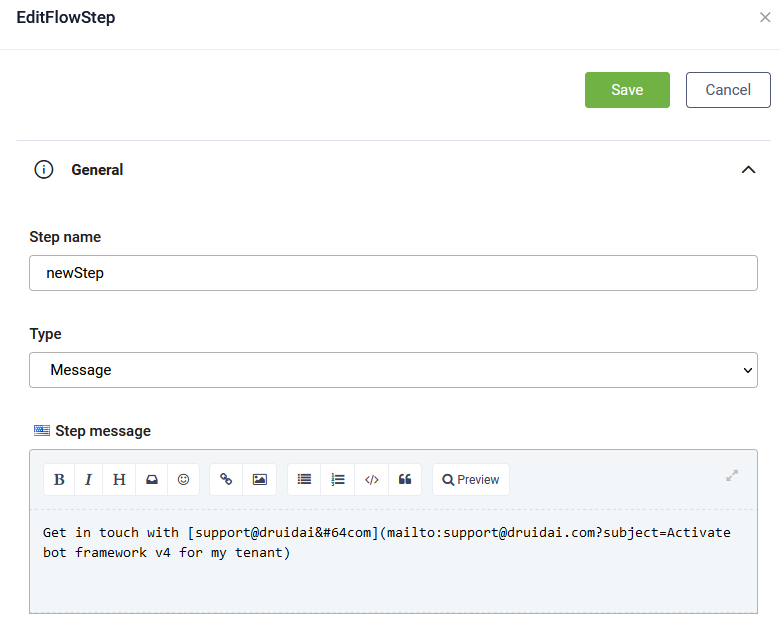Click into the step message text area
Image resolution: width=780 pixels, height=627 pixels.
pos(393,561)
